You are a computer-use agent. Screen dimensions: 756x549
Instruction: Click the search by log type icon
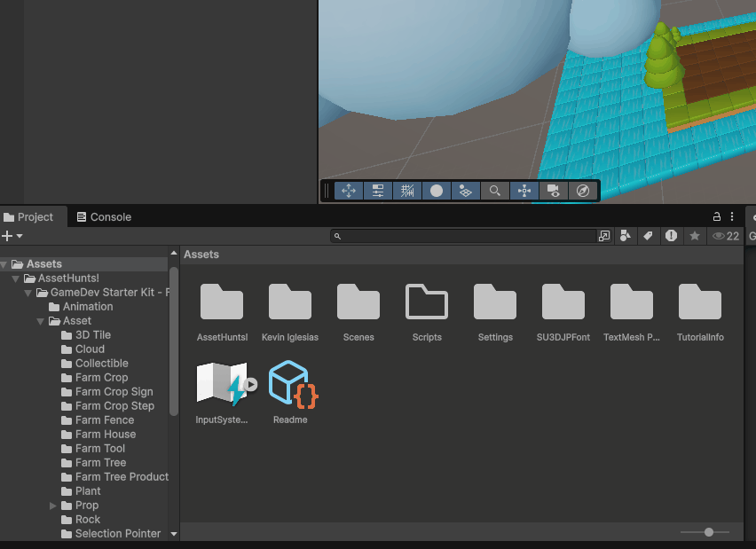pyautogui.click(x=672, y=236)
